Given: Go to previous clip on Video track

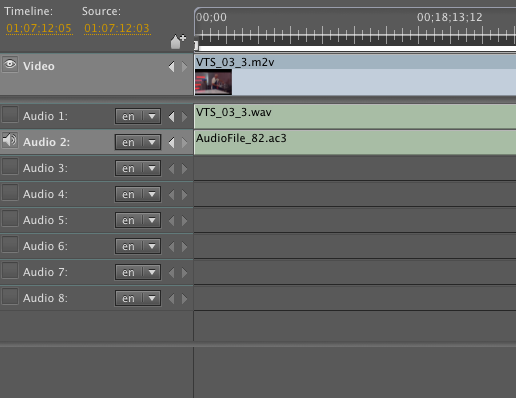Looking at the screenshot, I should click(x=171, y=67).
